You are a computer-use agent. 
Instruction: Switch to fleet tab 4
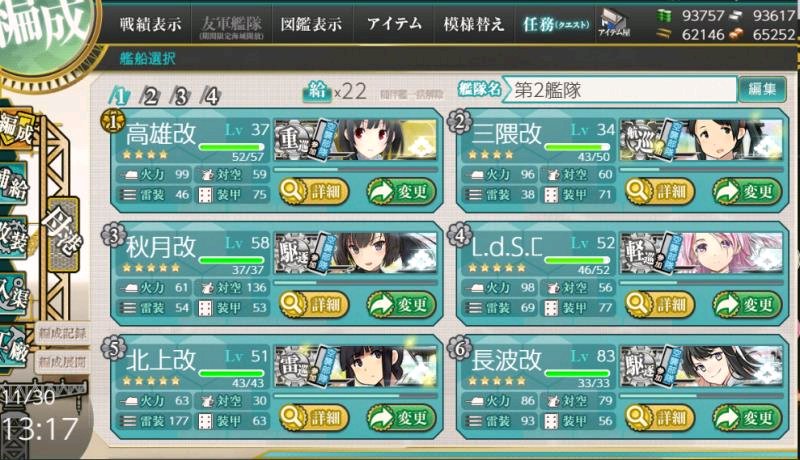(210, 95)
